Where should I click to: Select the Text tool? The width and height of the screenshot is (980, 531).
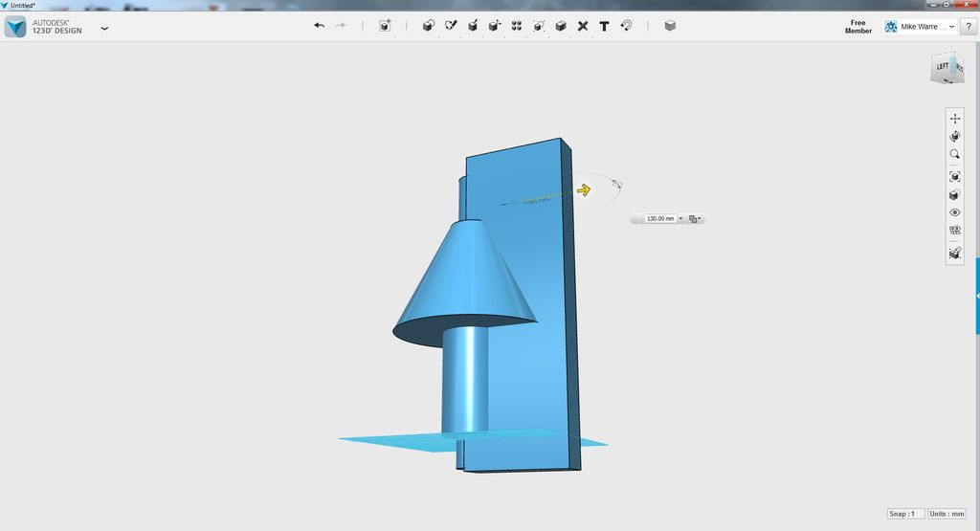605,26
